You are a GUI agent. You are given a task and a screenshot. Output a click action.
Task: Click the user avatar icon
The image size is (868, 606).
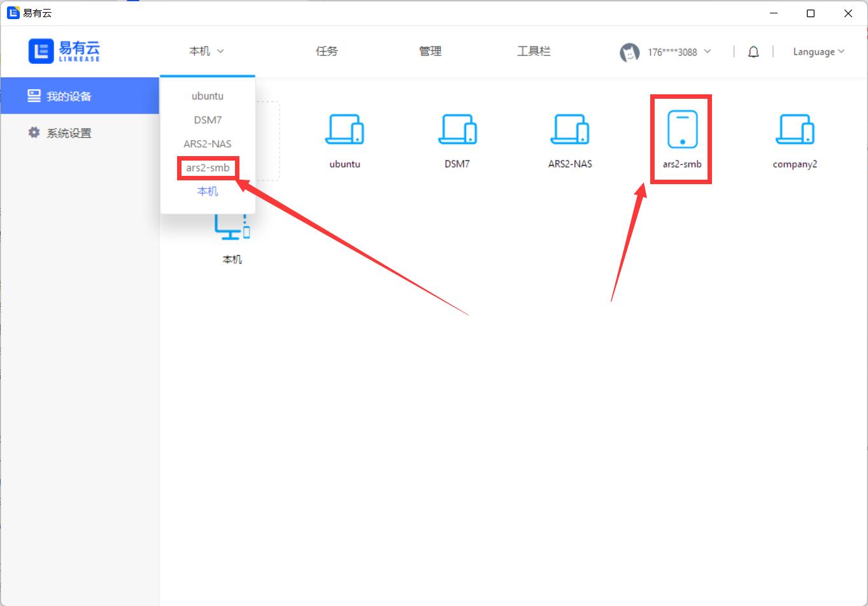click(x=629, y=52)
